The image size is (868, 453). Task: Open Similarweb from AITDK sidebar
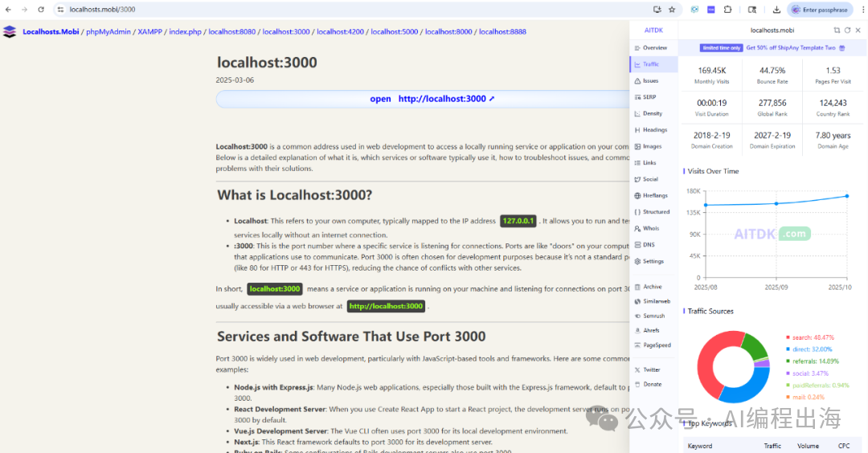[653, 301]
